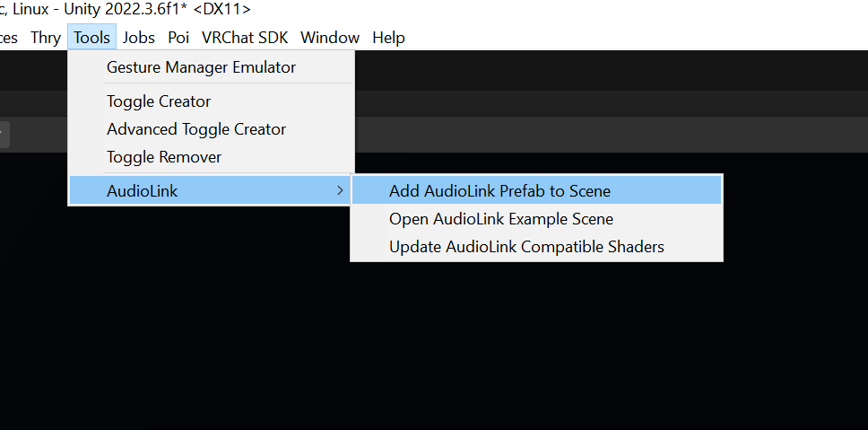Choose Advanced Toggle Creator

pos(196,129)
